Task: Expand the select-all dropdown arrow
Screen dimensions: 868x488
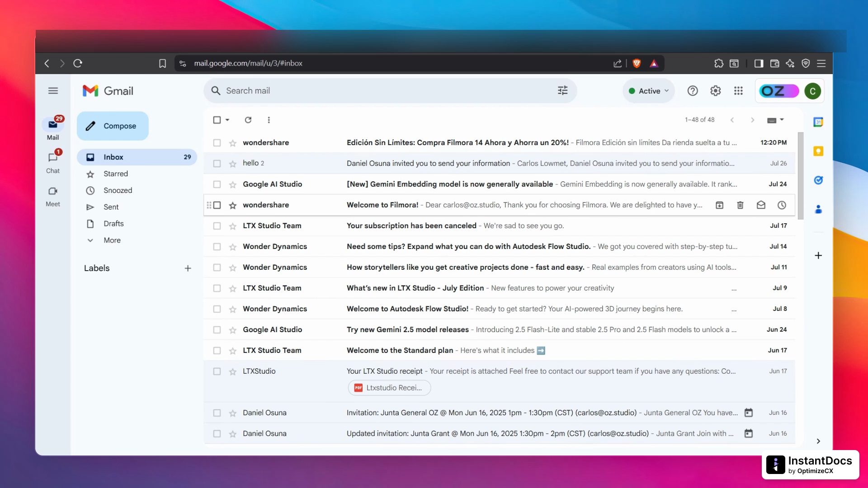Action: click(227, 120)
